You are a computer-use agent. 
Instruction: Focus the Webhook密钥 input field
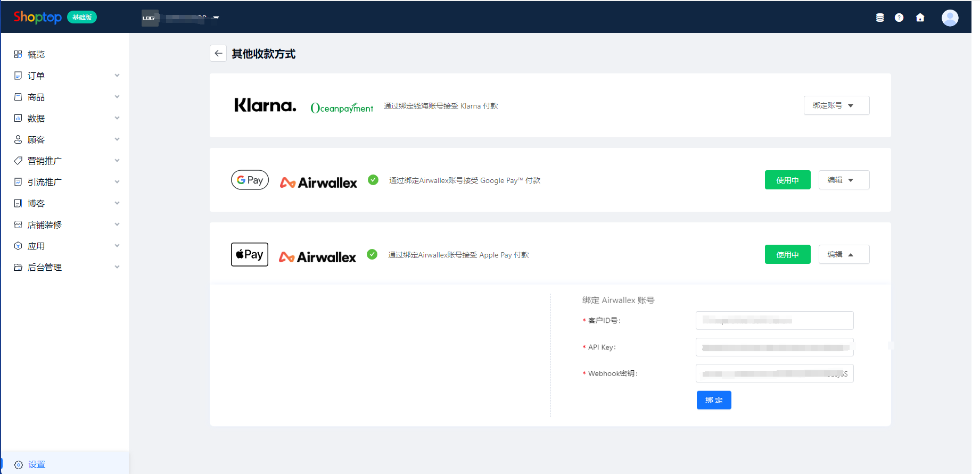[775, 373]
